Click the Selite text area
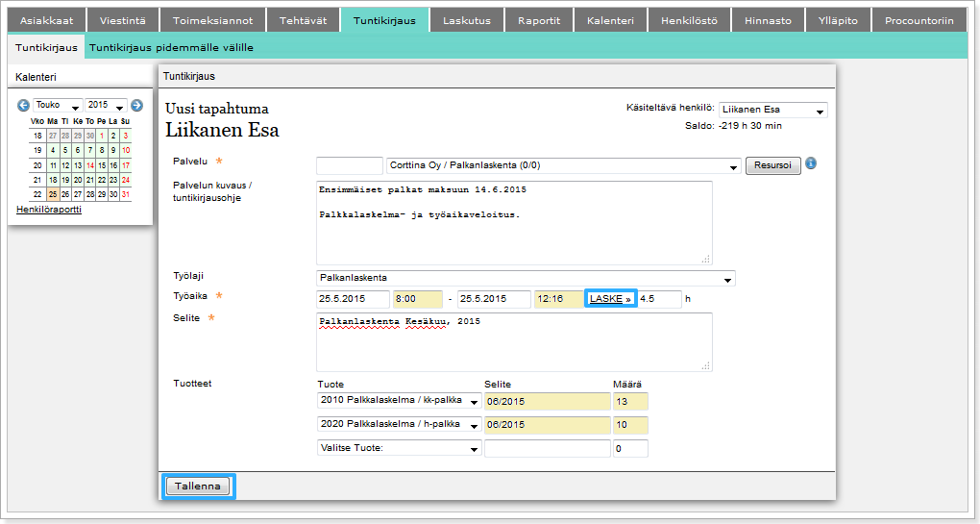980x524 pixels. [514, 342]
